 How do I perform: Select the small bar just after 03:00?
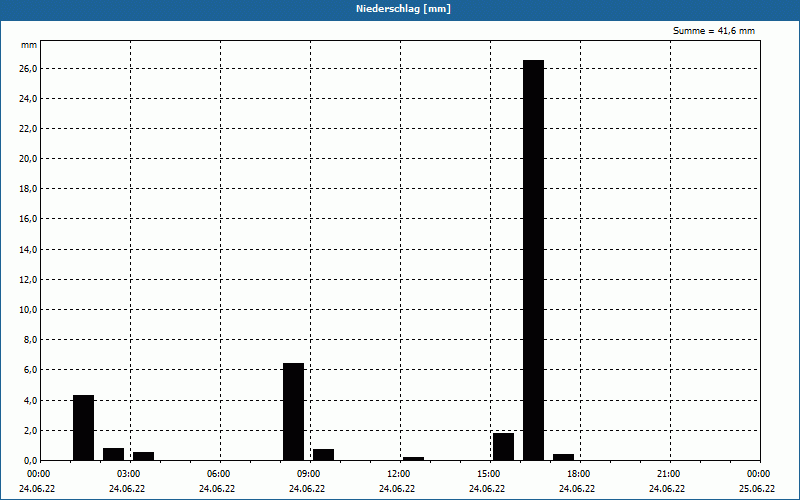[x=143, y=456]
